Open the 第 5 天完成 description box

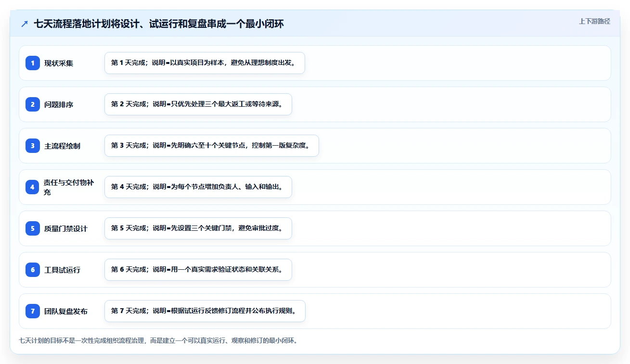[x=198, y=228]
